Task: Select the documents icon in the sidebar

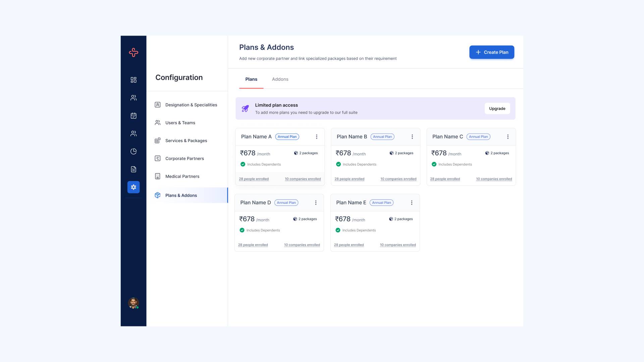Action: pos(133,169)
